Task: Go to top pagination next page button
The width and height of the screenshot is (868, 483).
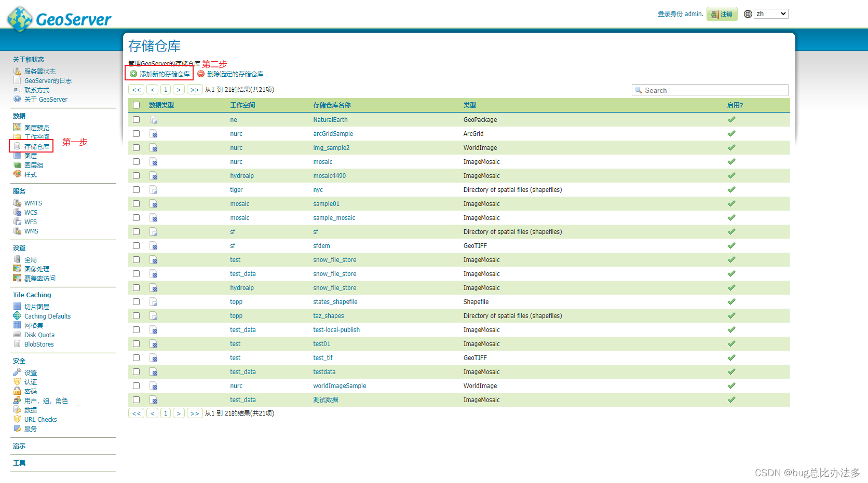Action: [x=179, y=90]
